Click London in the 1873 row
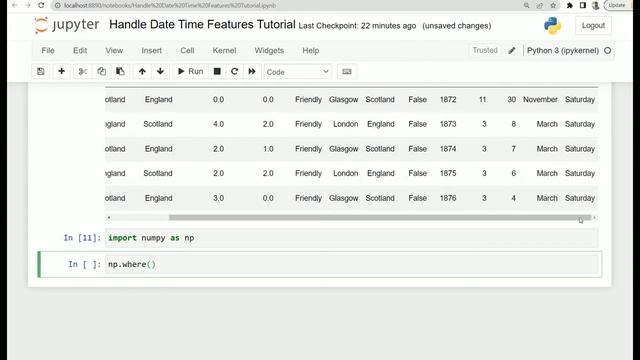Image resolution: width=640 pixels, height=360 pixels. pos(345,124)
